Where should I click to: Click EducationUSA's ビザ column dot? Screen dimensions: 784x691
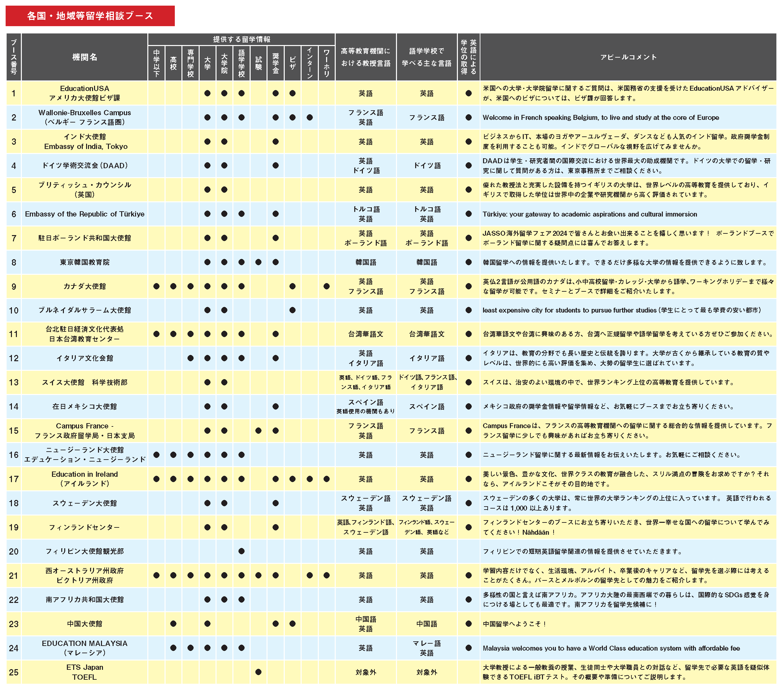(x=292, y=93)
